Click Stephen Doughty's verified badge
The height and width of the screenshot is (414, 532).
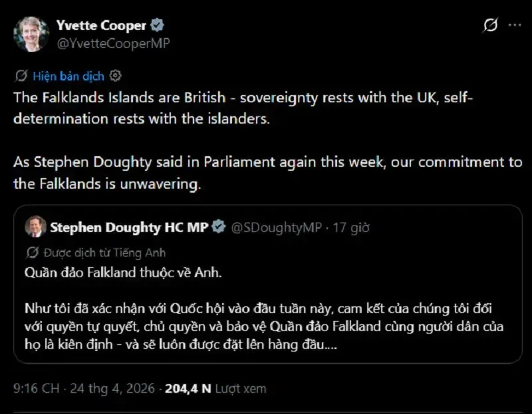point(218,227)
